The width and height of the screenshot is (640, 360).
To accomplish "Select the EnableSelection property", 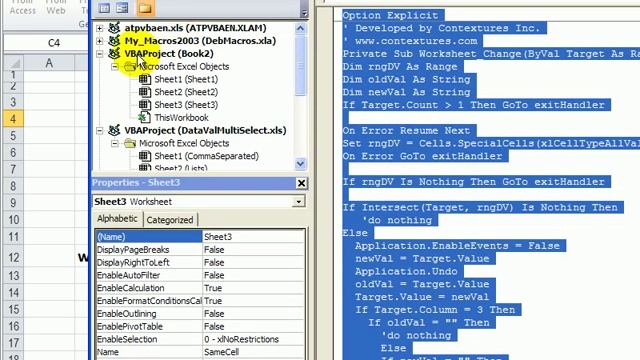I will [149, 339].
